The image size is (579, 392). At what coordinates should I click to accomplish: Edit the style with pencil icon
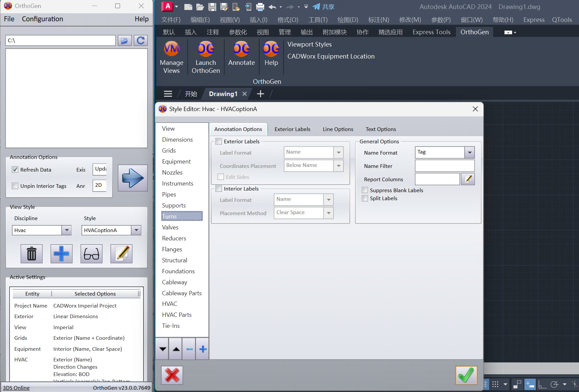tap(121, 254)
